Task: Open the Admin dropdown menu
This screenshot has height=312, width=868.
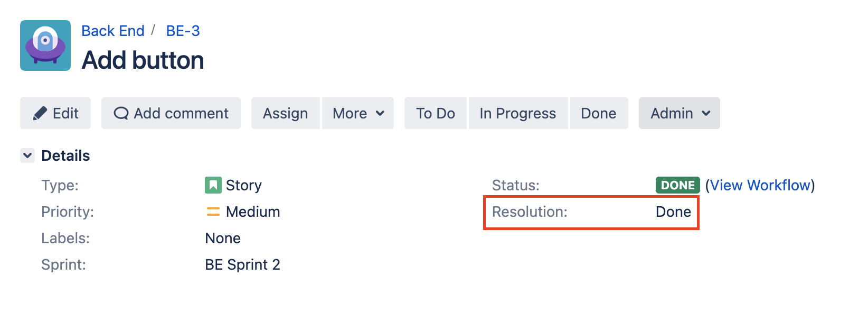Action: (x=678, y=113)
